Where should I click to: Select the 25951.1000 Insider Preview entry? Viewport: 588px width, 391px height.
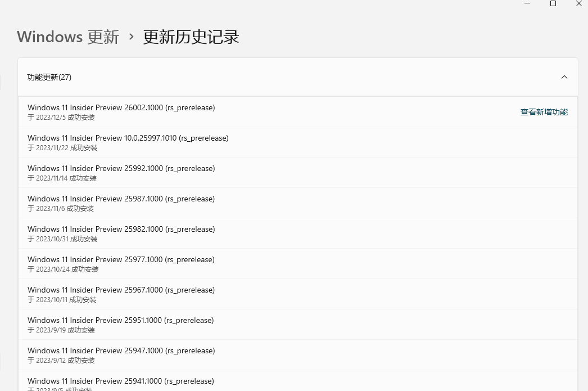click(x=298, y=325)
